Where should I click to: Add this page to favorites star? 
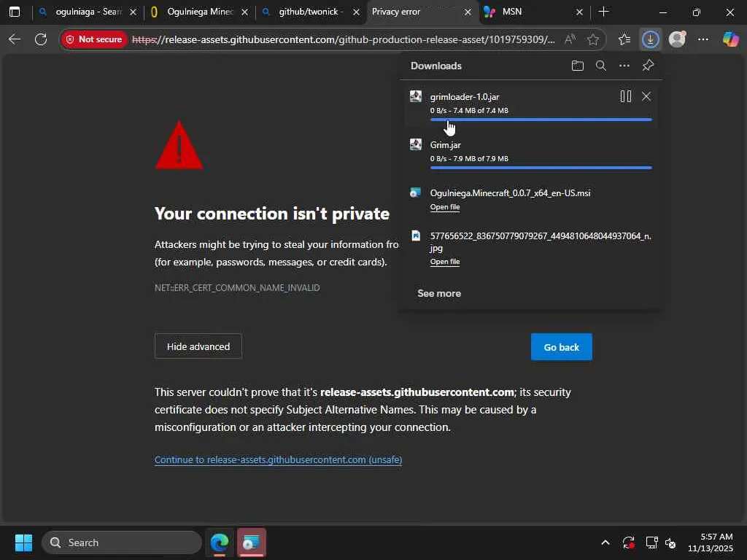coord(592,39)
